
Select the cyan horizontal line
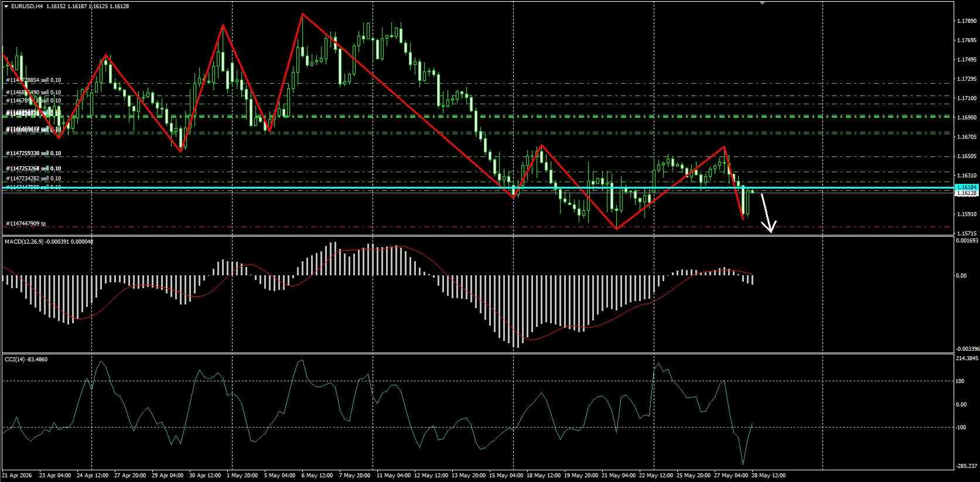(x=478, y=187)
